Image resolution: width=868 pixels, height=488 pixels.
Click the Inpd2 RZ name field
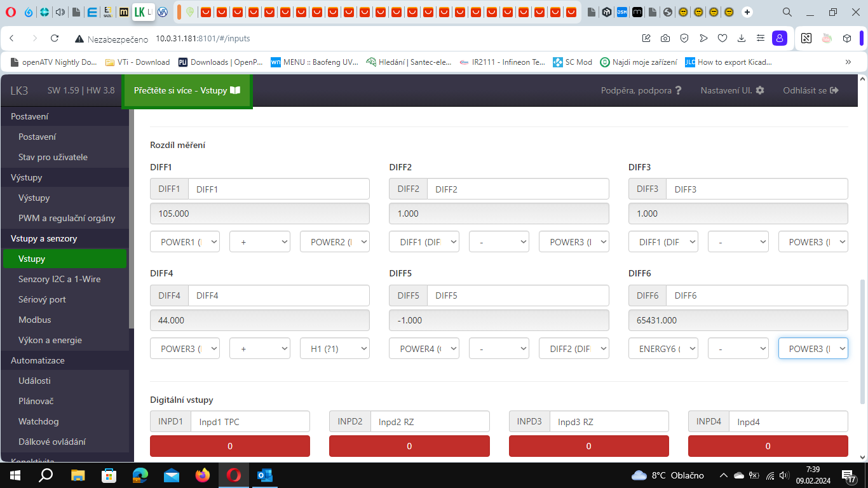point(430,421)
